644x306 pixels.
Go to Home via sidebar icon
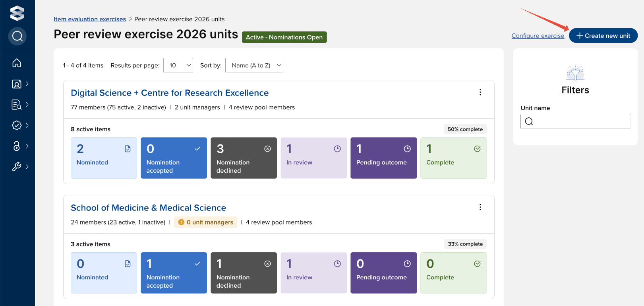(x=17, y=63)
